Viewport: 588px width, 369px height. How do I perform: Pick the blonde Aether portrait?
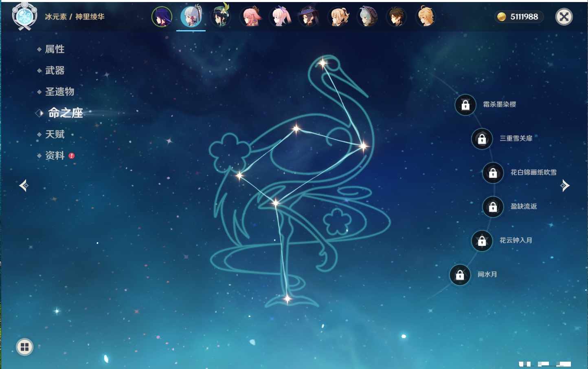pos(426,17)
